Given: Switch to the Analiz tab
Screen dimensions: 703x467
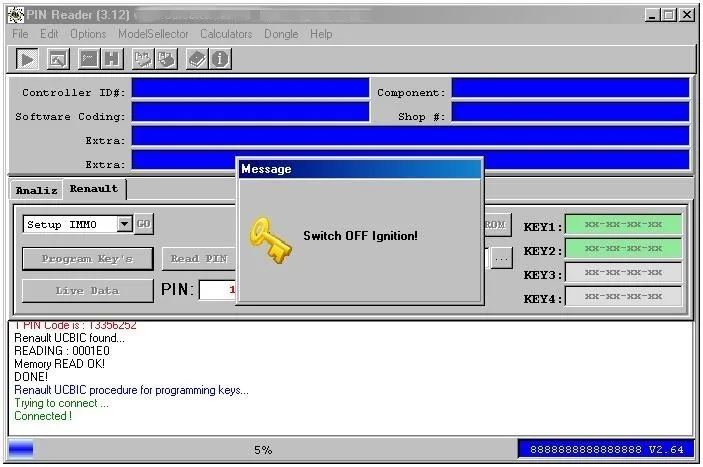Looking at the screenshot, I should tap(36, 190).
